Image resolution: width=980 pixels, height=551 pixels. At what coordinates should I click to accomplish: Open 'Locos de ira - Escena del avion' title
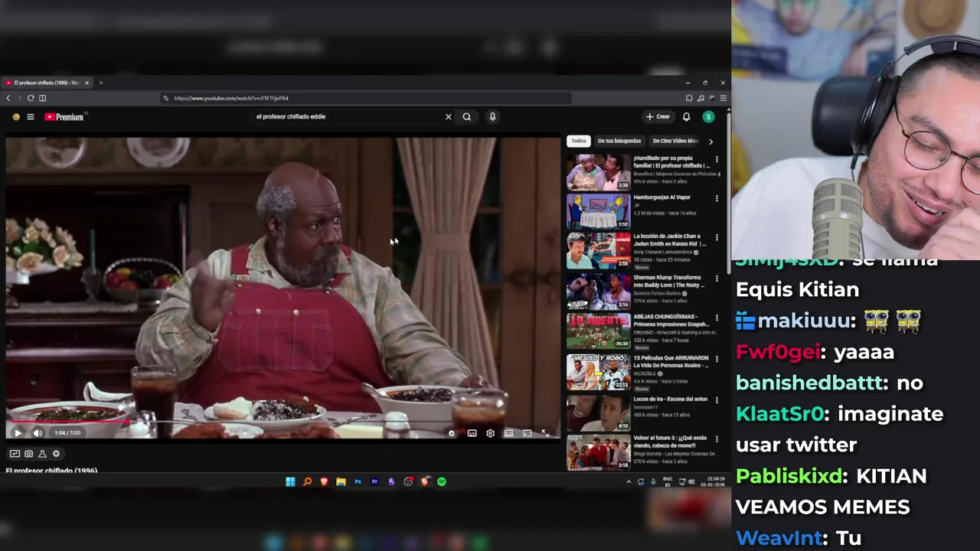click(671, 399)
